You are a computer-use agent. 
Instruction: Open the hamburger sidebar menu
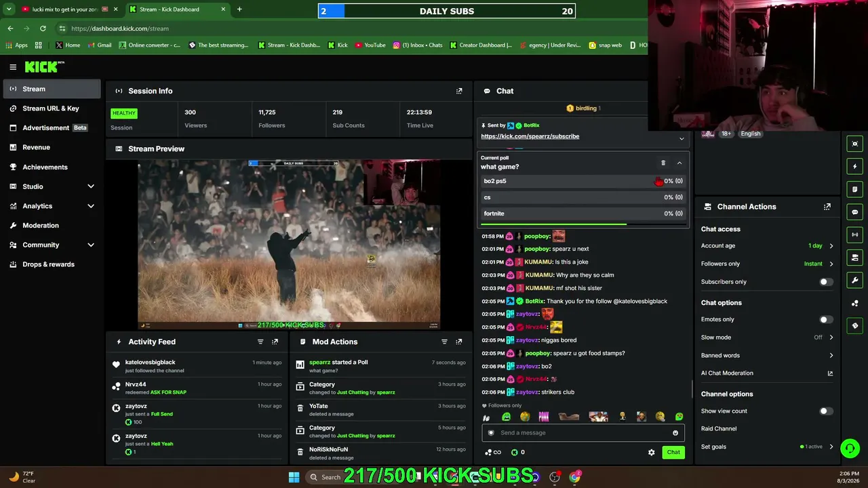(13, 67)
